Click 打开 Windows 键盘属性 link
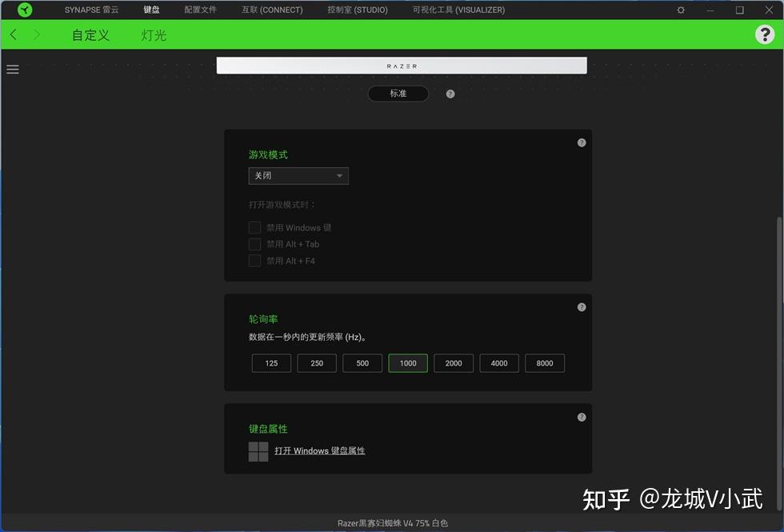Screen dimensions: 784x532 point(319,451)
